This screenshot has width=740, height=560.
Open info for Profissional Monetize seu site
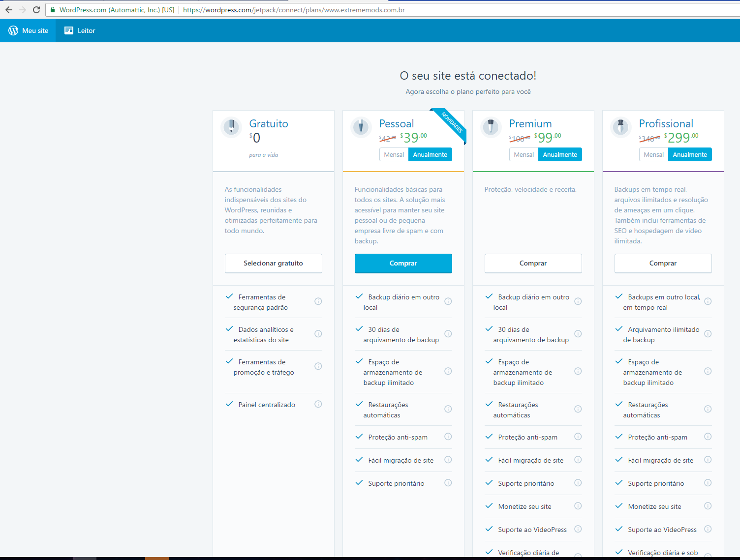point(708,506)
